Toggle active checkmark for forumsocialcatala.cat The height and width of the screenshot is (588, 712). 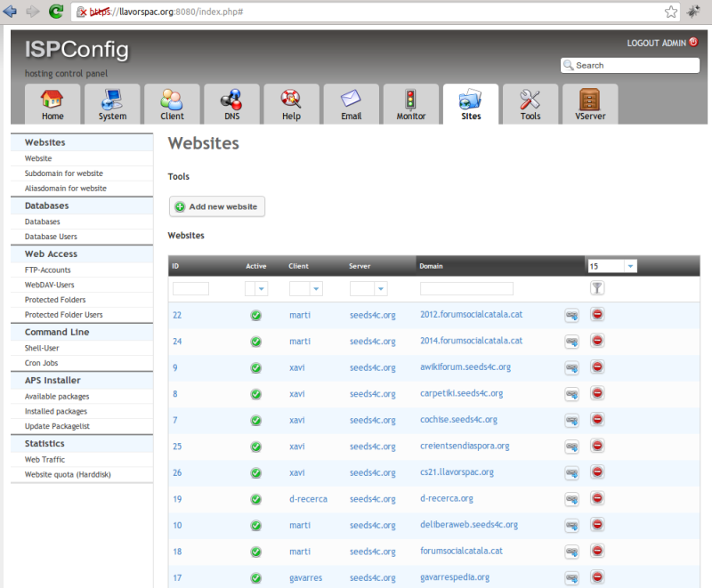tap(255, 552)
